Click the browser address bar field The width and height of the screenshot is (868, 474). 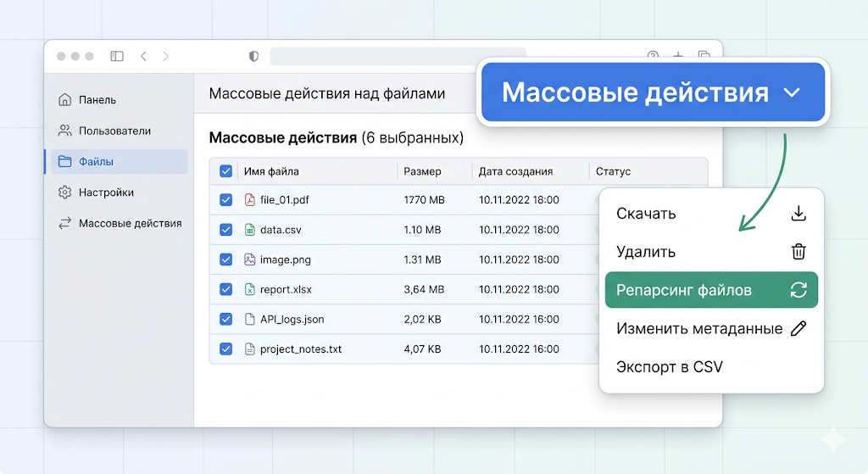[x=398, y=56]
